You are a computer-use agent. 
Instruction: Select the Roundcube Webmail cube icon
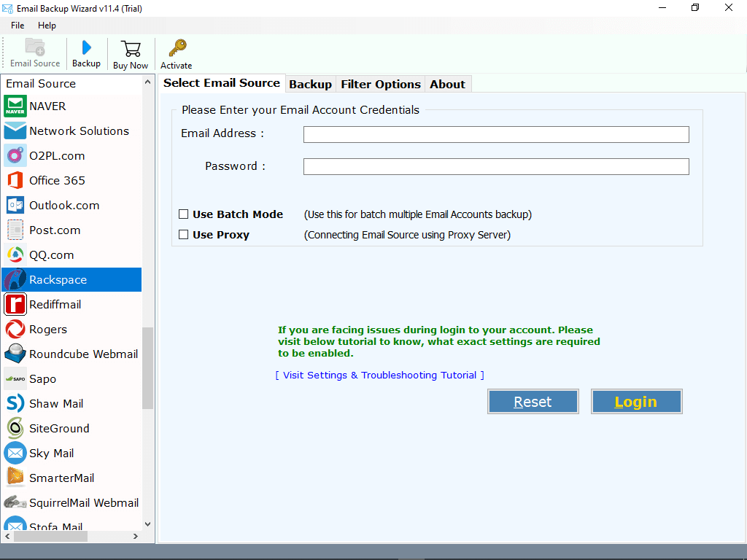pos(15,354)
